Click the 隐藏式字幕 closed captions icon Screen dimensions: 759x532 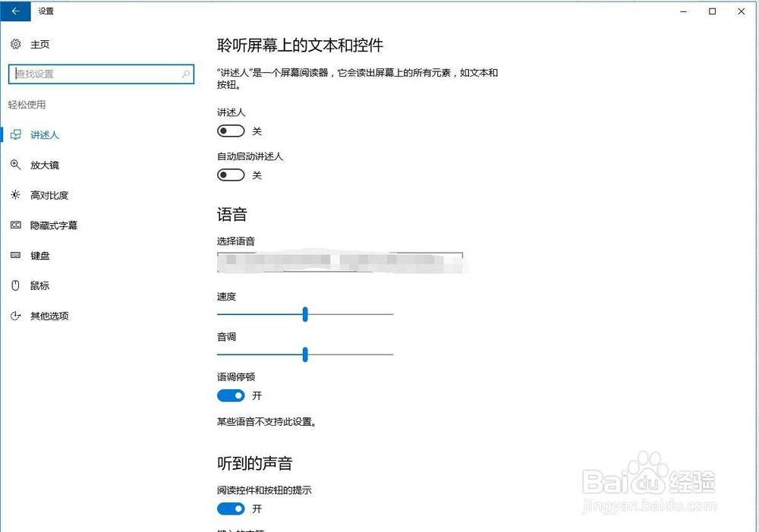[17, 225]
